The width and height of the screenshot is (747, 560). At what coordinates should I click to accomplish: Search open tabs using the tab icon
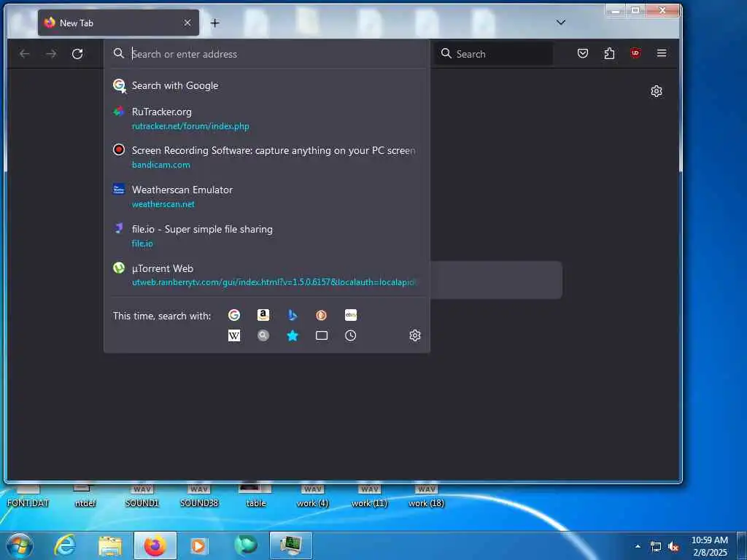(322, 335)
